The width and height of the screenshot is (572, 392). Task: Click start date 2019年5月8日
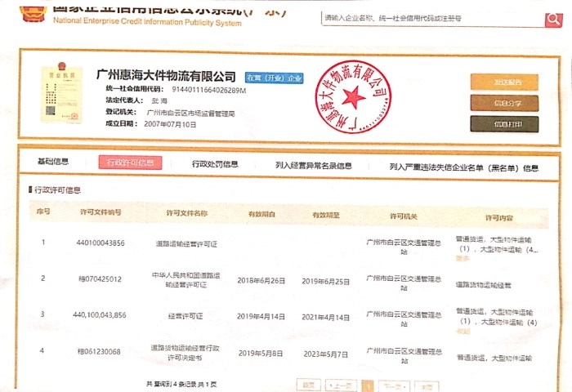(261, 353)
